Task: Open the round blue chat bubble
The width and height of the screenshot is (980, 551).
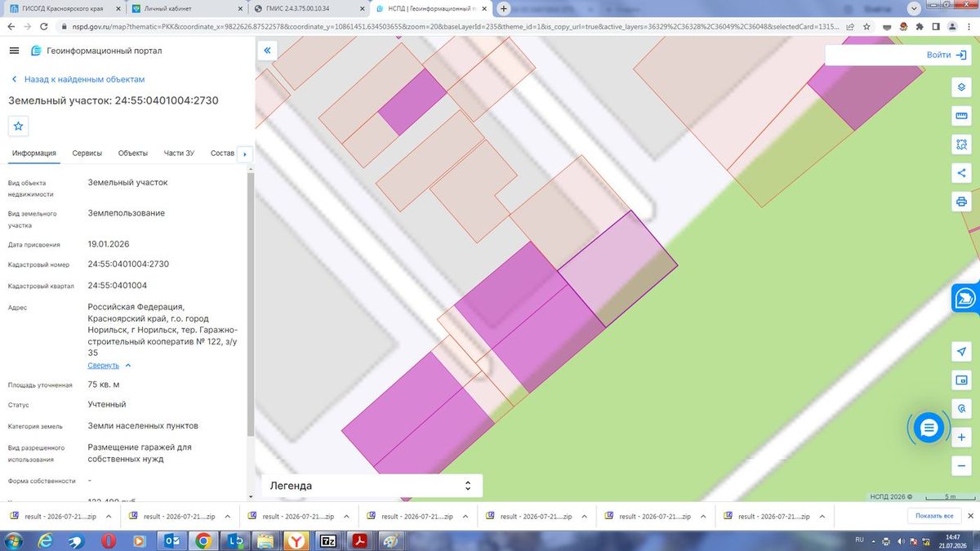Action: pos(928,427)
